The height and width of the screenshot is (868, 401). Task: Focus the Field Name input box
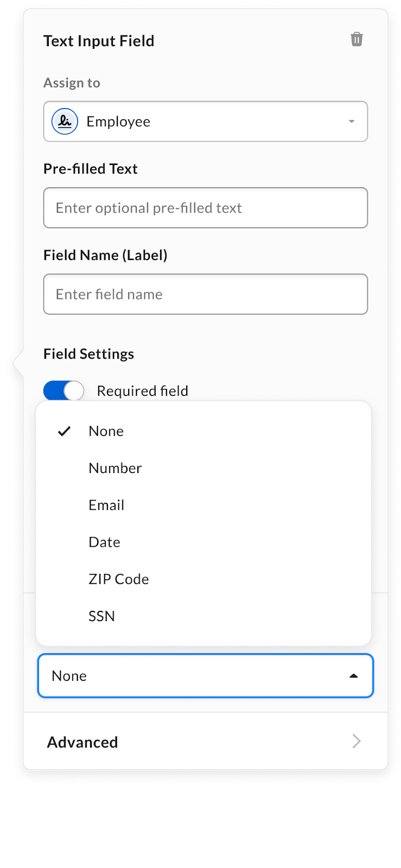click(205, 294)
